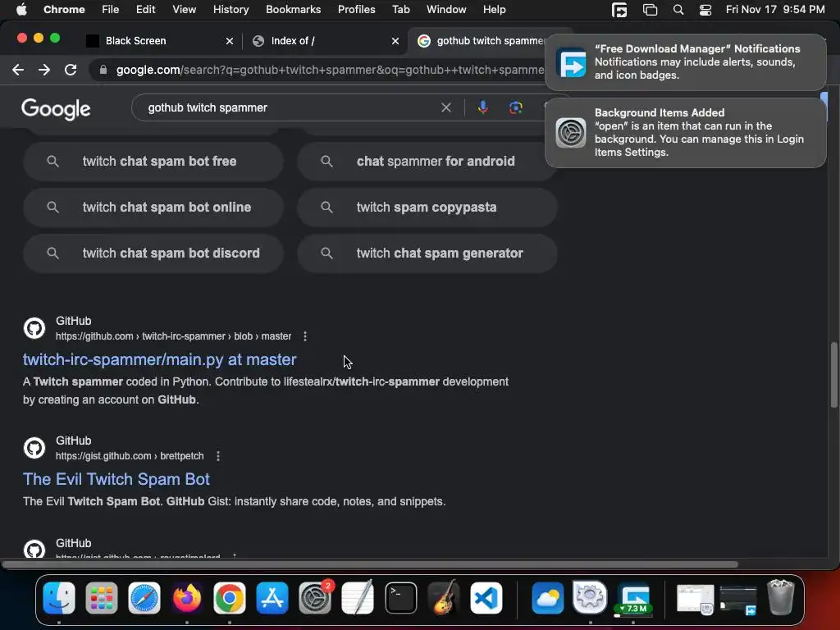
Task: Launch Safari from the Dock
Action: 144,598
